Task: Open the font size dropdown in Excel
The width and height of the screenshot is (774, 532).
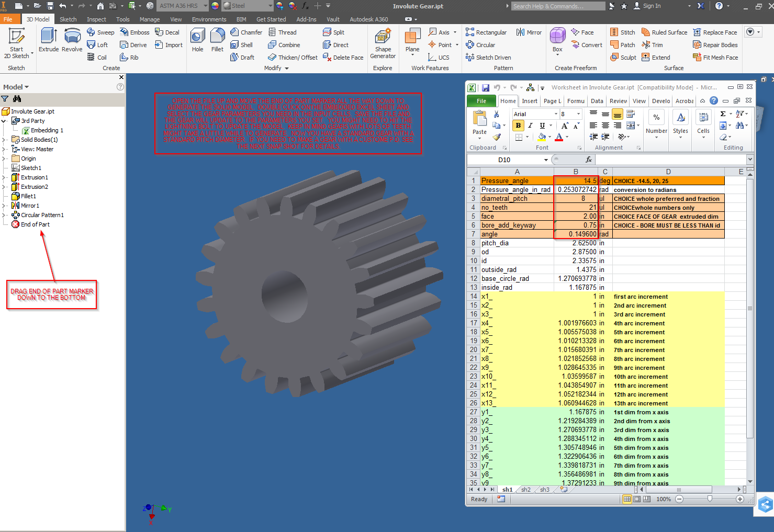Action: (x=577, y=114)
